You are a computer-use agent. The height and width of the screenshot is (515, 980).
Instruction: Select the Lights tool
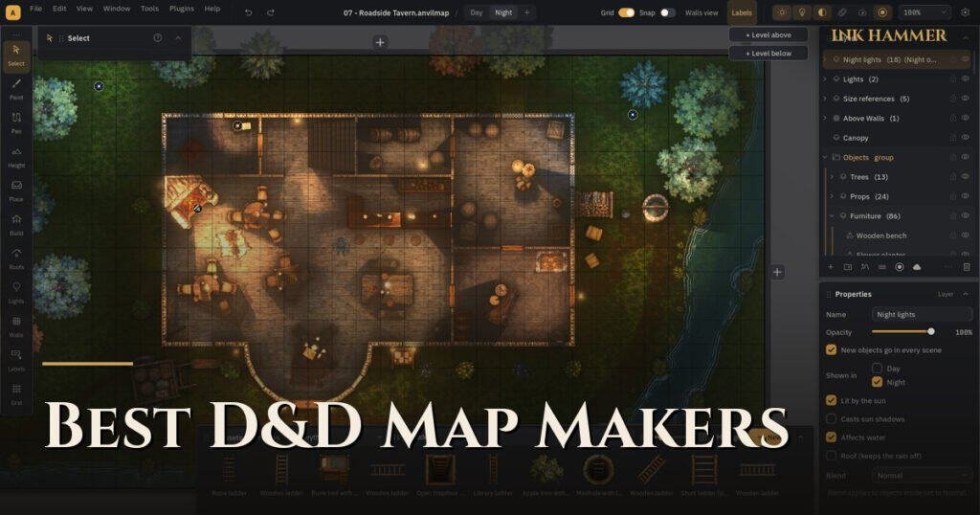(16, 292)
